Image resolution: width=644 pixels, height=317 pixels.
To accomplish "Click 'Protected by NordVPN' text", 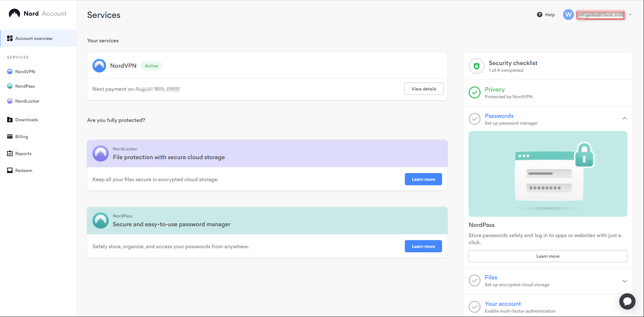I will (508, 97).
